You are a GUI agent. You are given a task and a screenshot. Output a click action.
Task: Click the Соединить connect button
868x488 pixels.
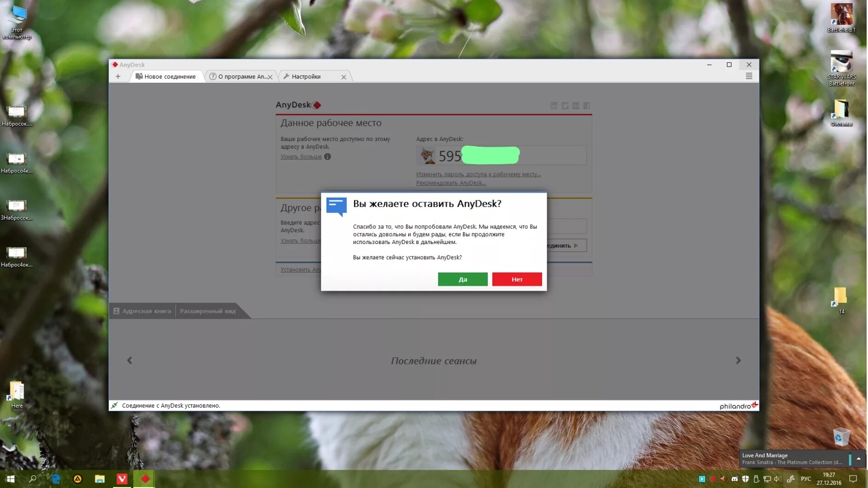(566, 245)
